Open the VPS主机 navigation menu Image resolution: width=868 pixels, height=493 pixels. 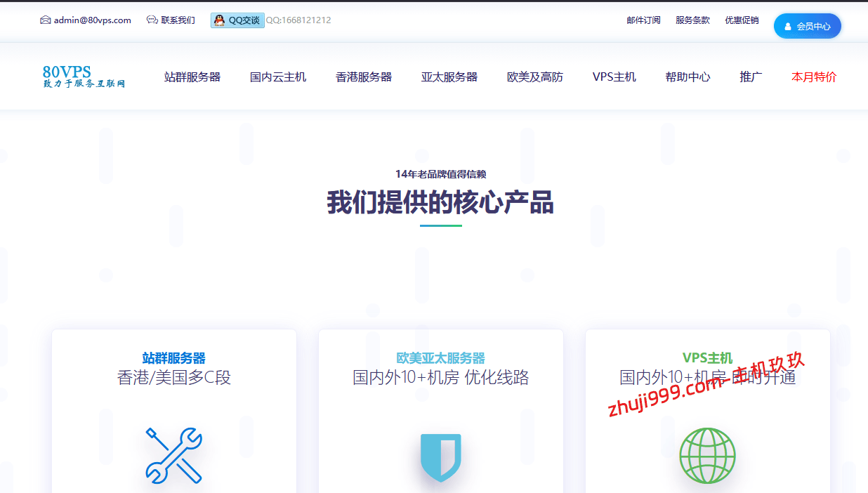(x=614, y=77)
